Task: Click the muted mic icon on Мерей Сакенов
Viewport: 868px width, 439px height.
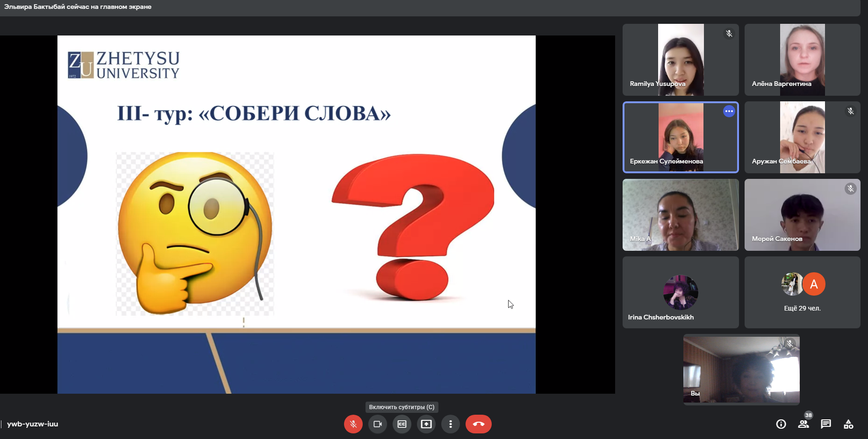Action: coord(850,189)
